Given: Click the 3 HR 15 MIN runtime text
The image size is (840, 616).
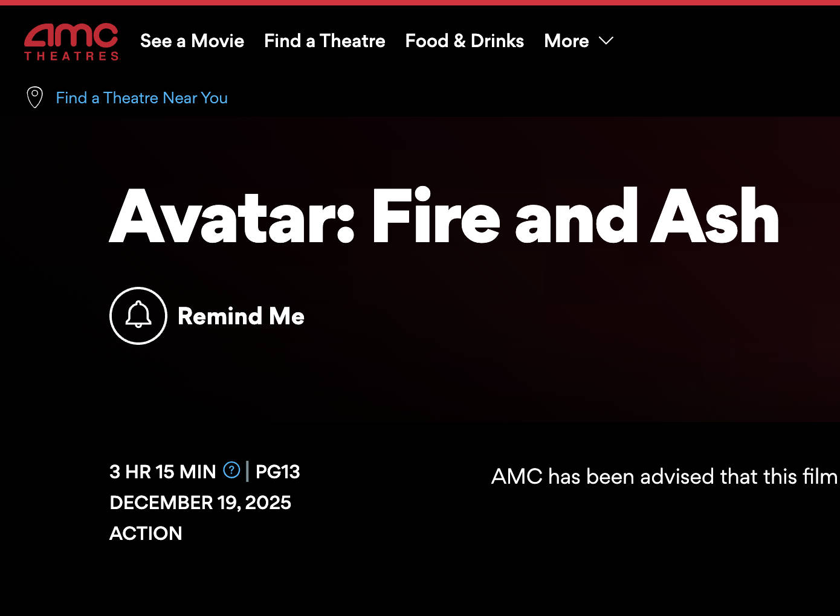Looking at the screenshot, I should [x=163, y=472].
